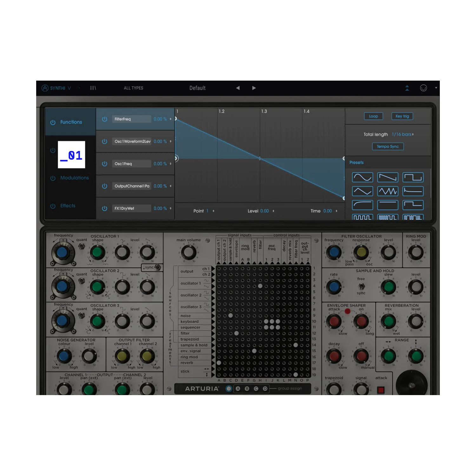Open the top-right toolbar dropdown arrow
476x476 pixels.
[x=436, y=88]
